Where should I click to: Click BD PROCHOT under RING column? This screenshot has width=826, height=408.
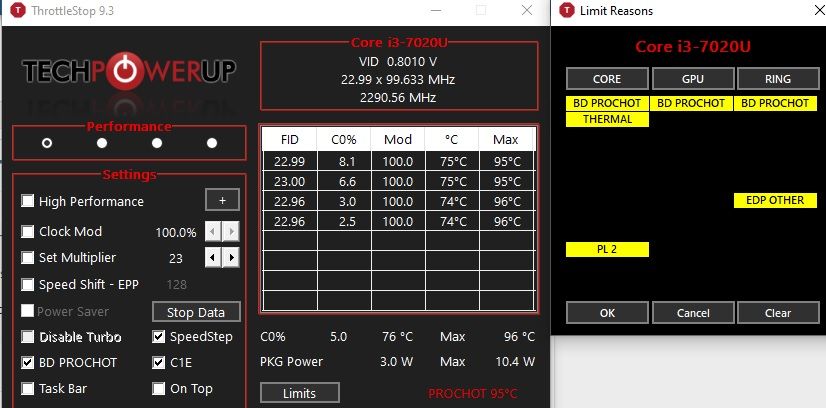tap(775, 103)
